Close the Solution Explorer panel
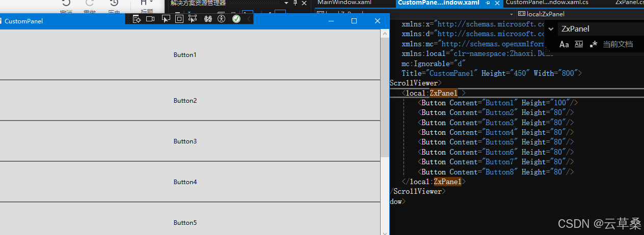This screenshot has height=235, width=644. [x=304, y=3]
